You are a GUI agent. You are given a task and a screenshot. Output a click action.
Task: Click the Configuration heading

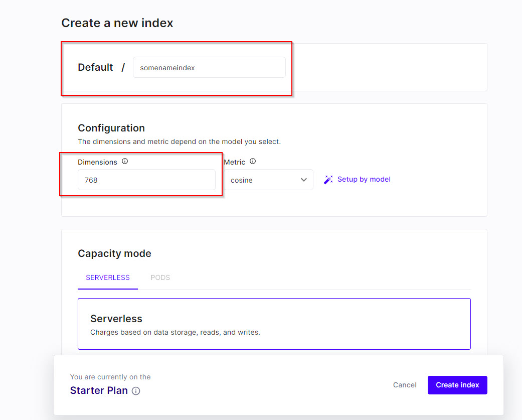tap(111, 128)
